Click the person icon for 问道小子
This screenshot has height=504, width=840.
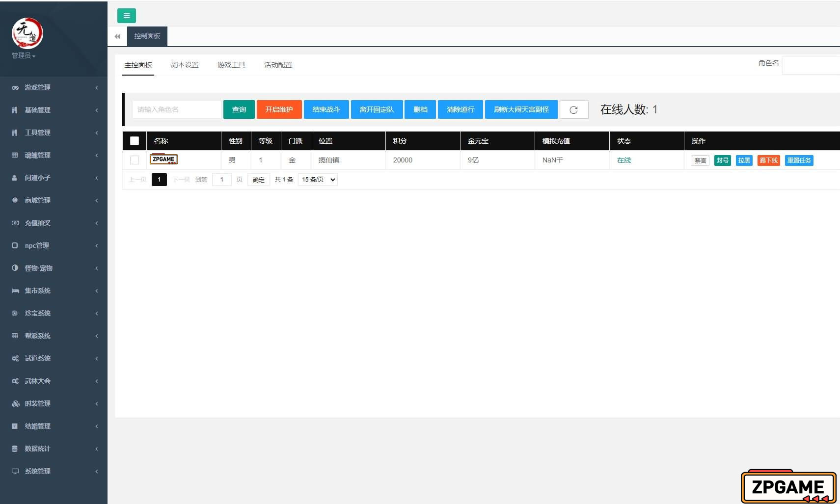[15, 178]
